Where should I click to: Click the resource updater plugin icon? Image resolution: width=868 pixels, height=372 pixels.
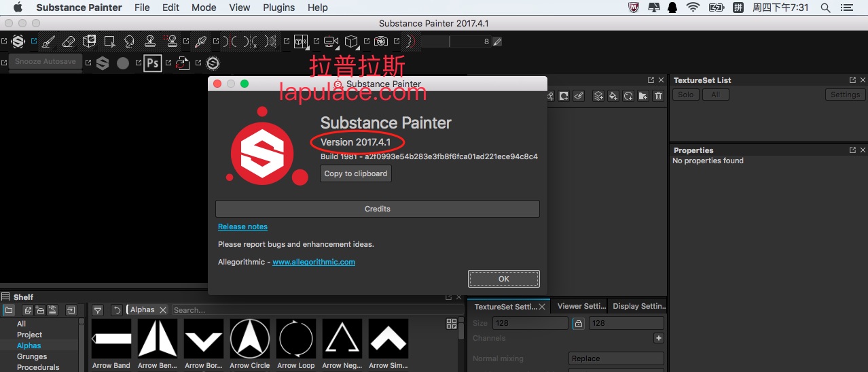coord(182,63)
